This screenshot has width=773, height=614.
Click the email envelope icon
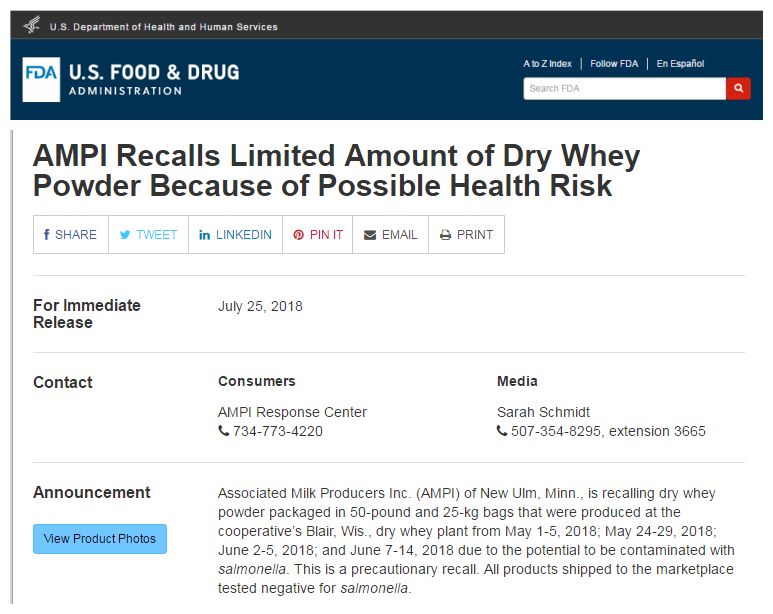tap(370, 235)
